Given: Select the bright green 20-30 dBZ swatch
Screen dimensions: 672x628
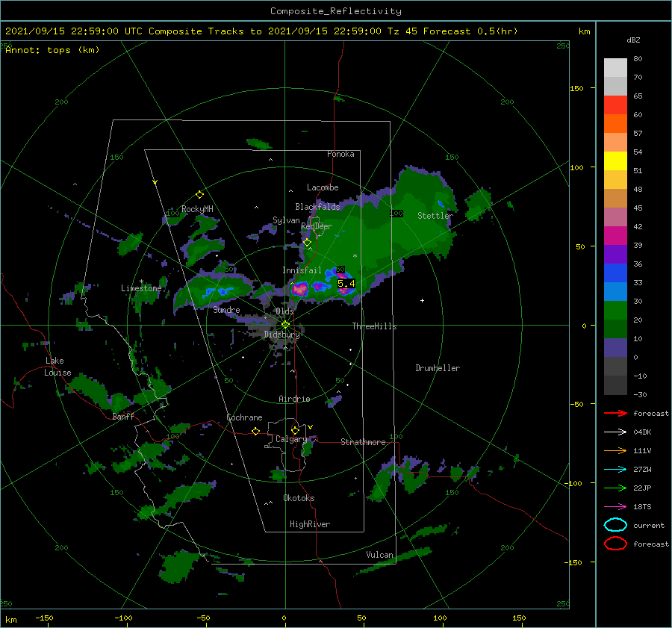Looking at the screenshot, I should point(615,310).
